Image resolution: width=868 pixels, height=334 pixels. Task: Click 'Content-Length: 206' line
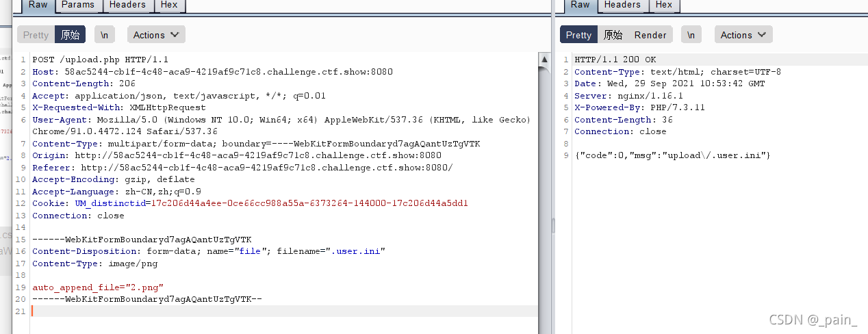[x=84, y=83]
